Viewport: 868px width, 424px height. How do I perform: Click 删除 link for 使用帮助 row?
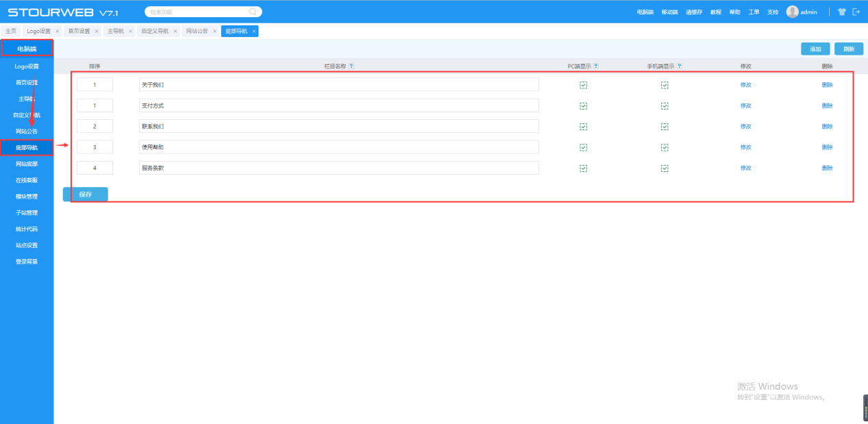[827, 147]
